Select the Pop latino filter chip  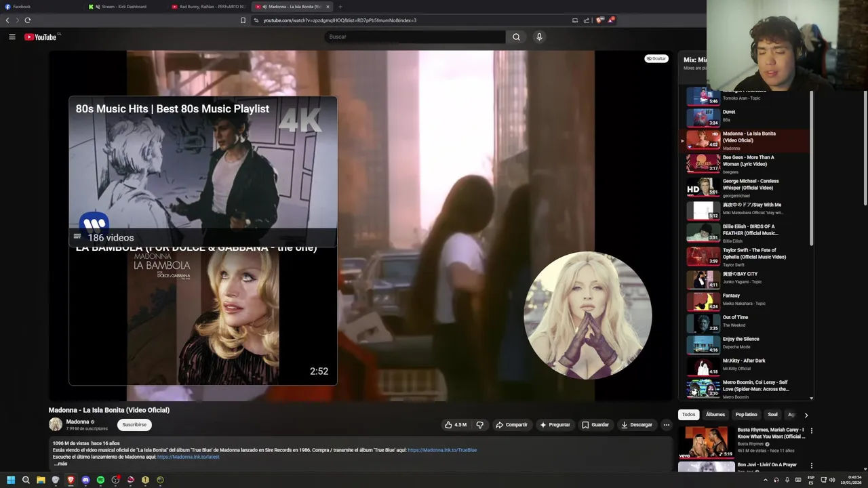(746, 415)
